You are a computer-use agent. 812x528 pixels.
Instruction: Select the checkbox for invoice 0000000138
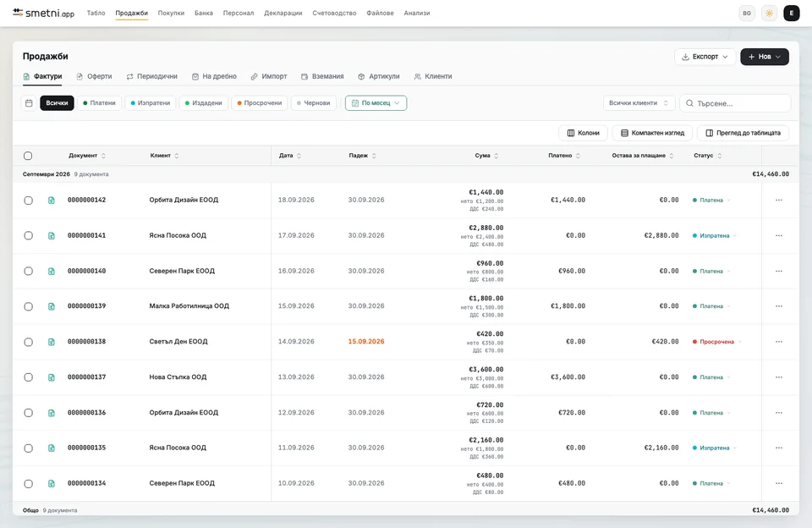pos(29,342)
